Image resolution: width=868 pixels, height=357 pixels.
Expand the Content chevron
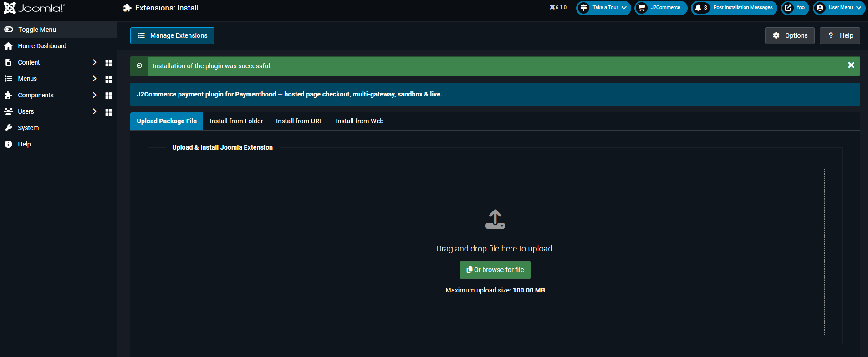coord(94,62)
